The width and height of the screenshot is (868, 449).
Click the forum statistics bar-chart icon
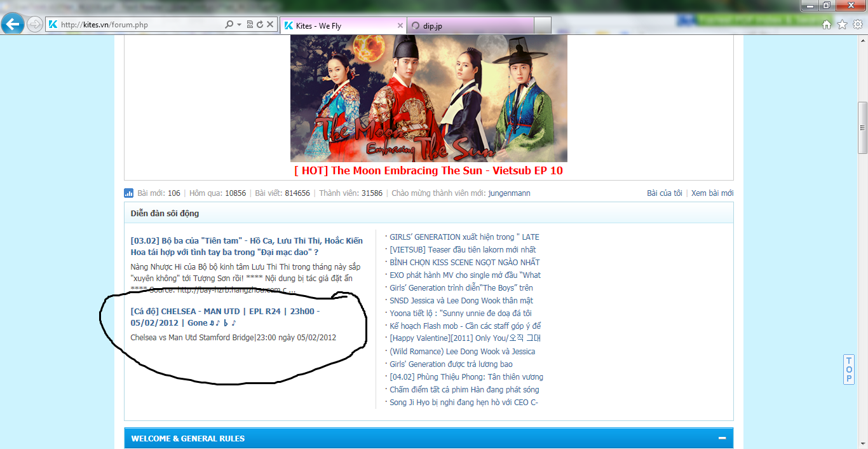pos(129,193)
